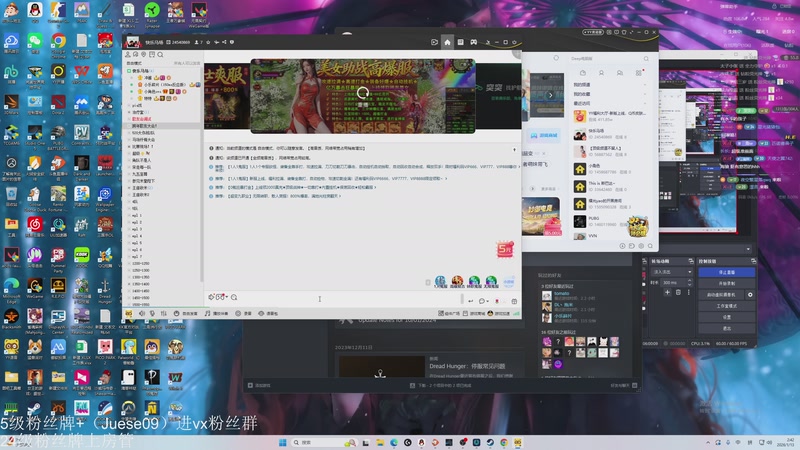Switch to the first icon tab in YY main panel
Image resolution: width=800 pixels, height=450 pixels.
click(583, 73)
